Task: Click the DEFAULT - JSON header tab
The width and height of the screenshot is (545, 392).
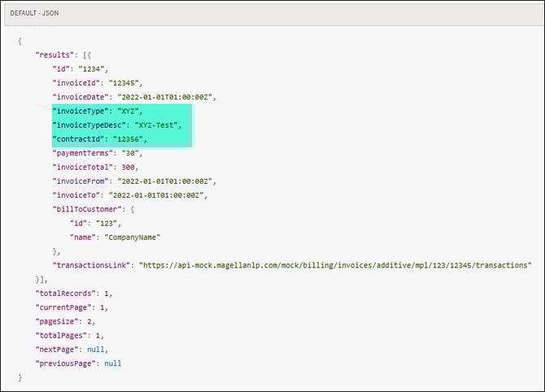Action: tap(34, 14)
